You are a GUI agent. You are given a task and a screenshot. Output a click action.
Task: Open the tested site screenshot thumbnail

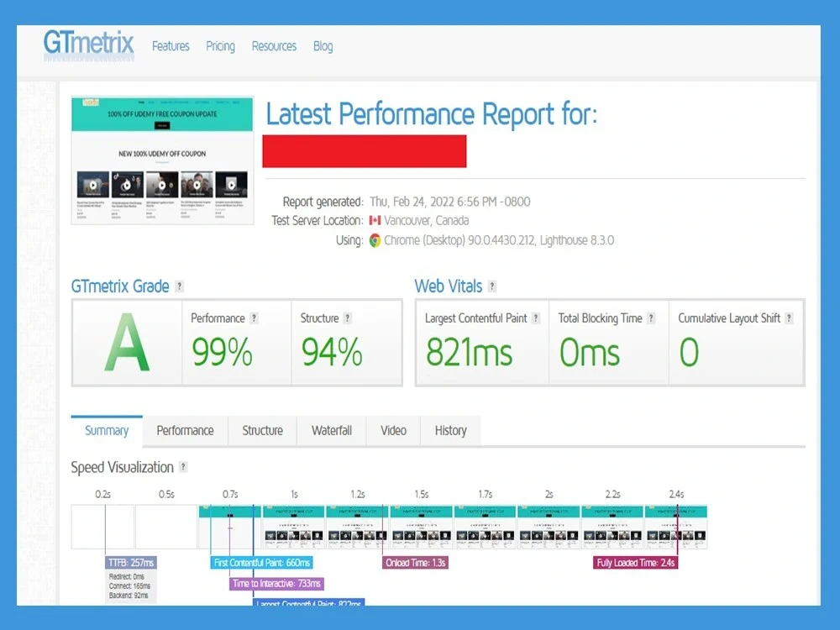click(x=162, y=160)
